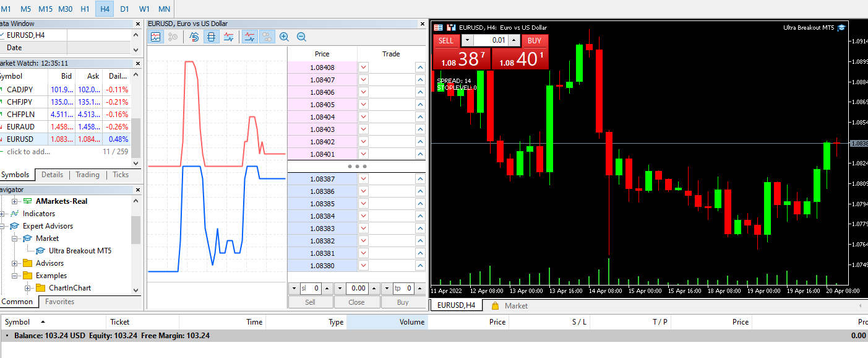
Task: Click the red sell arrow at price 1.08382
Action: pos(363,240)
